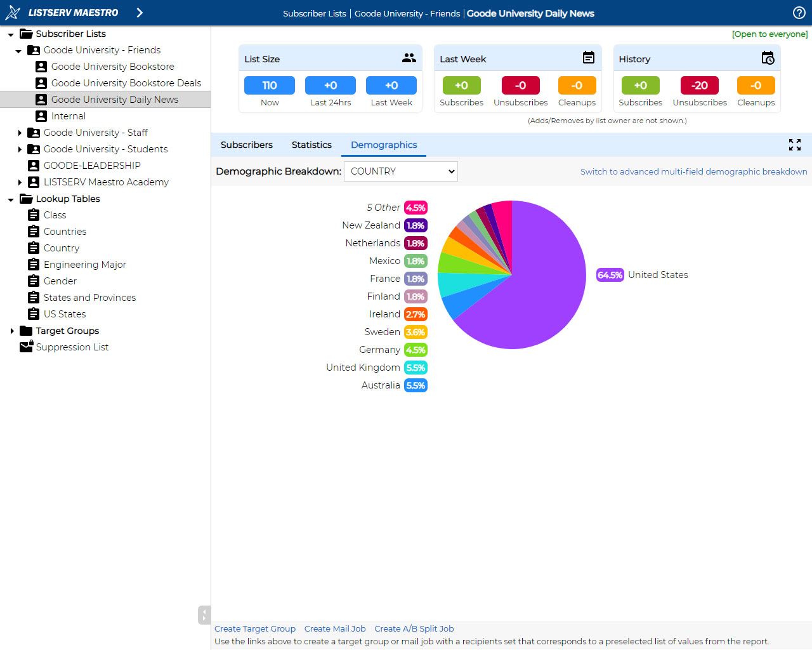Click the Germany 4.5% legend badge
This screenshot has width=812, height=650.
(x=416, y=350)
